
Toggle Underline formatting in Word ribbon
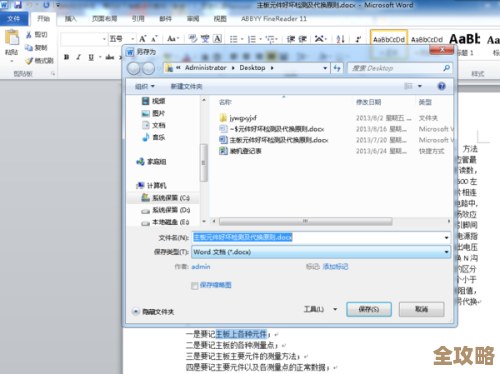(x=91, y=57)
